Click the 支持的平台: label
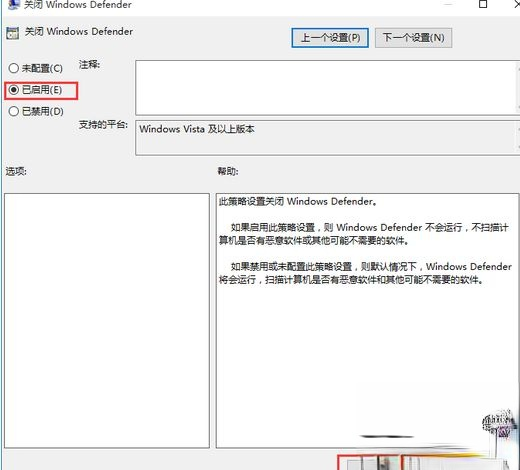 click(x=103, y=125)
